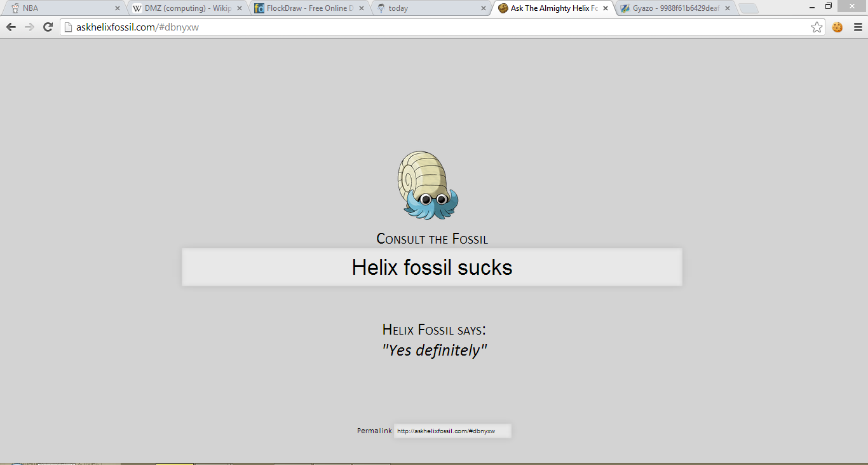Click the Permalink URL field
The width and height of the screenshot is (868, 465).
click(452, 431)
